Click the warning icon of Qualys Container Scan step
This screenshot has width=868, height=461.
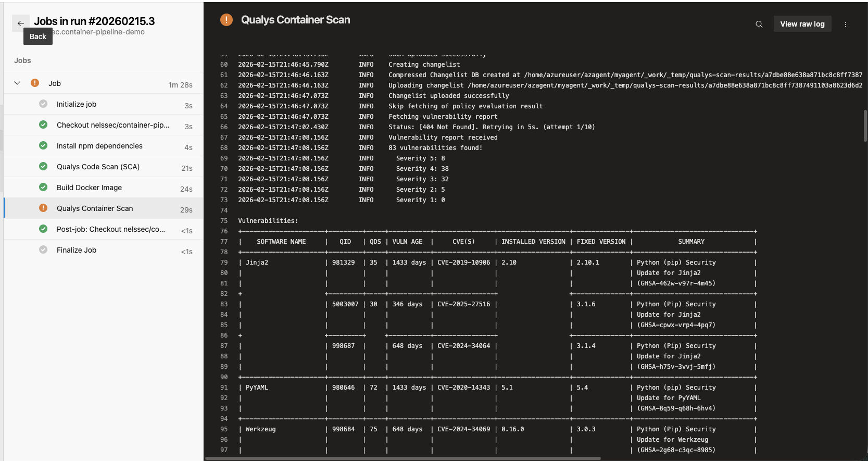click(x=43, y=208)
